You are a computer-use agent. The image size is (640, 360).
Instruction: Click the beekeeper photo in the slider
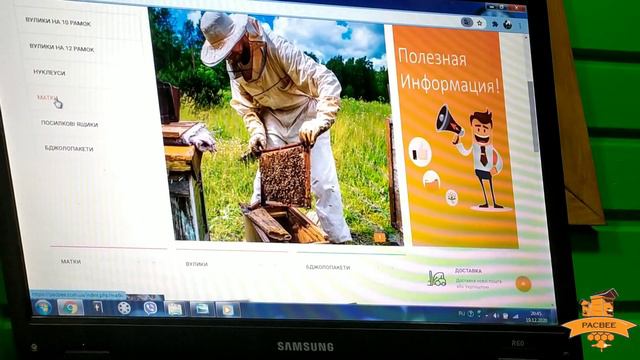(276, 127)
